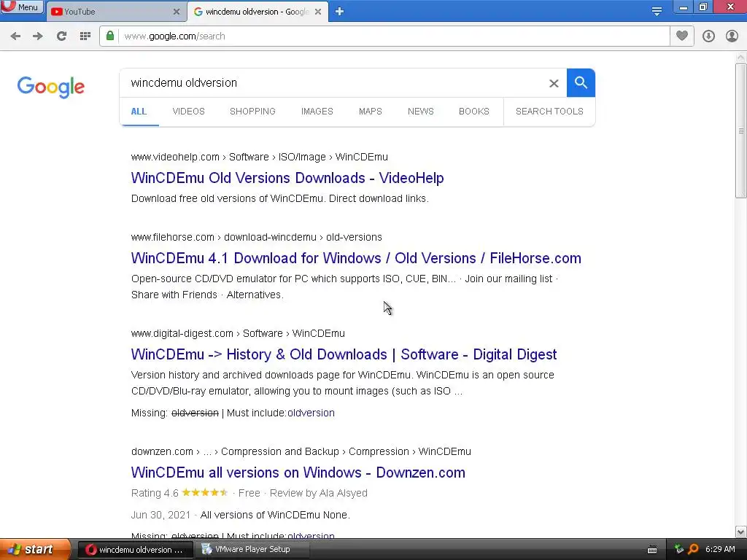747x560 pixels.
Task: Open WinCDEmu History & Old Downloads Digital Digest
Action: point(344,354)
